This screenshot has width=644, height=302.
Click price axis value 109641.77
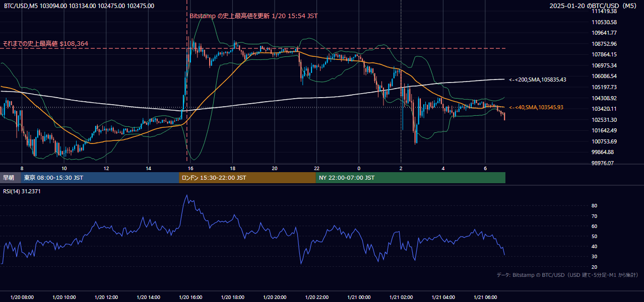(605, 33)
